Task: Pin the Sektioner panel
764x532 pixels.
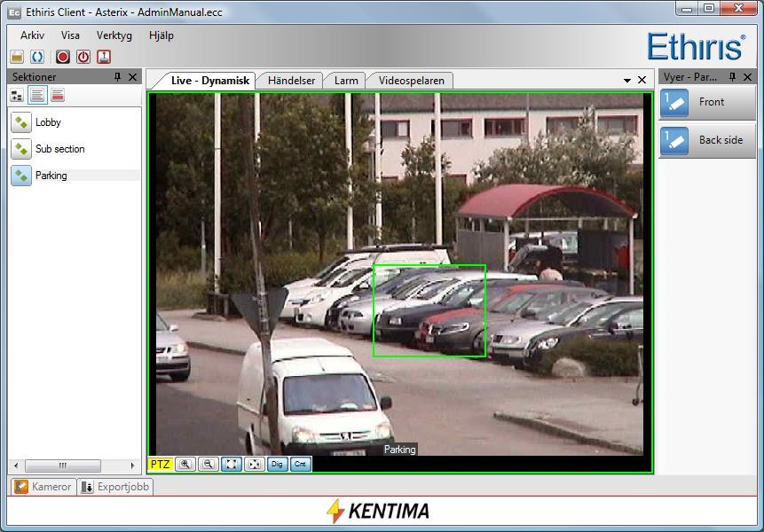Action: tap(117, 77)
